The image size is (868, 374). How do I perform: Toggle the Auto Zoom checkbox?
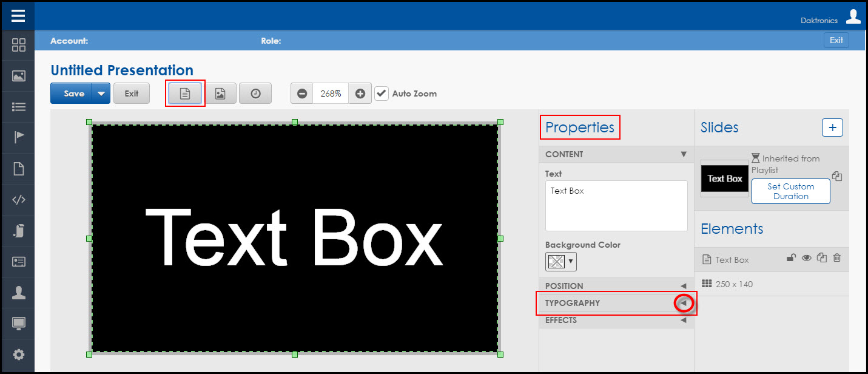(x=382, y=93)
